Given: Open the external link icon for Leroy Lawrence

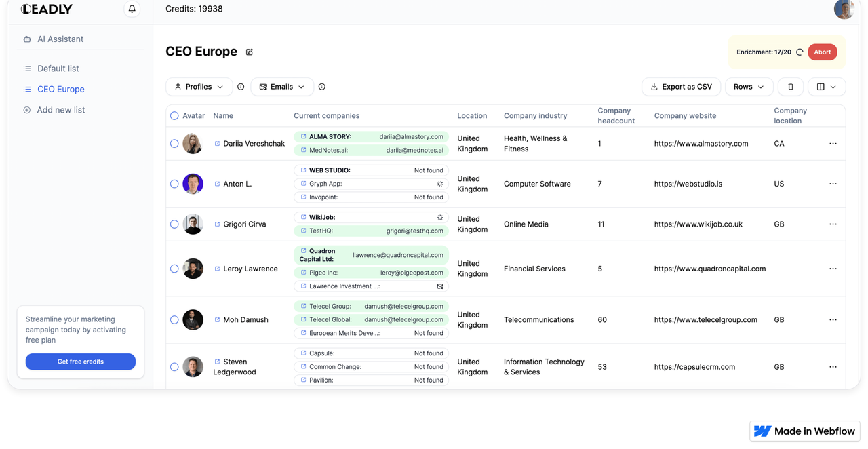Looking at the screenshot, I should click(x=217, y=269).
